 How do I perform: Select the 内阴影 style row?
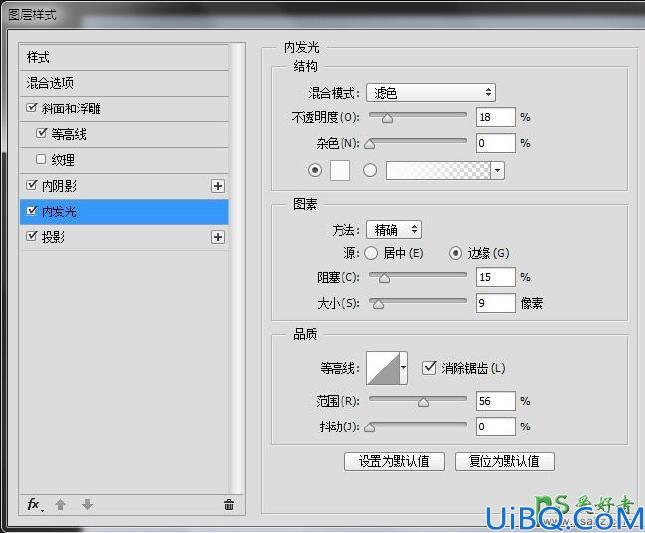coord(124,186)
